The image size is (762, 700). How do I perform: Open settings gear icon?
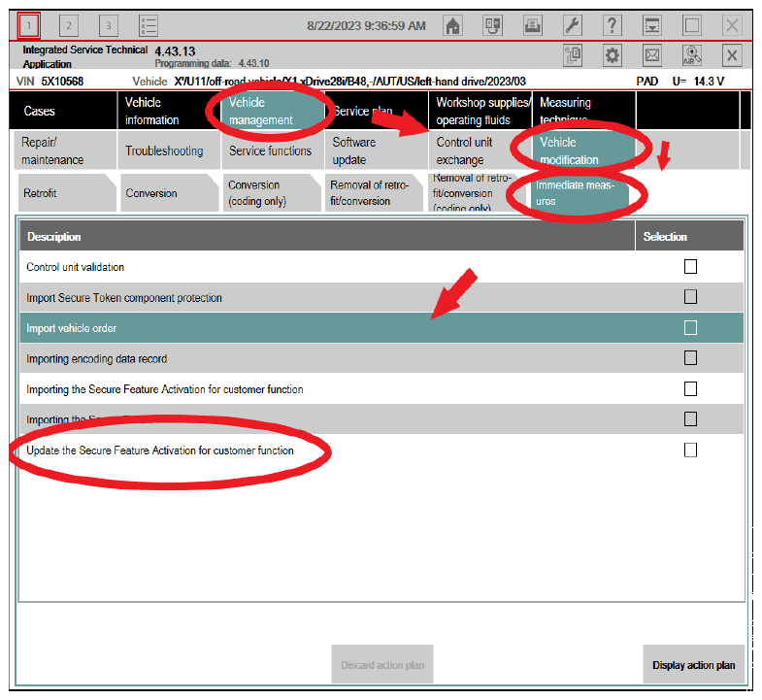click(x=613, y=55)
